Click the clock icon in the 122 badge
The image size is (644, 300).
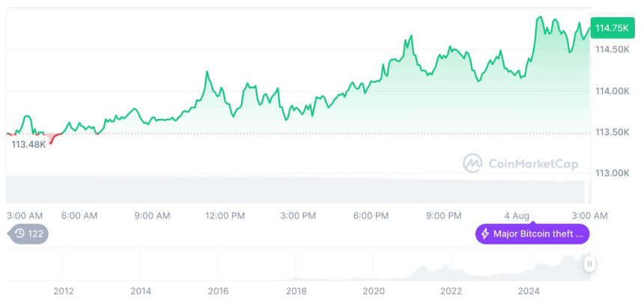click(x=19, y=234)
